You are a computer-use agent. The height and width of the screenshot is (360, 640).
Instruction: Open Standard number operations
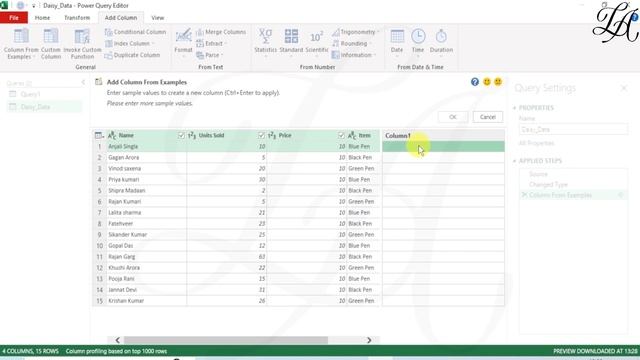291,41
